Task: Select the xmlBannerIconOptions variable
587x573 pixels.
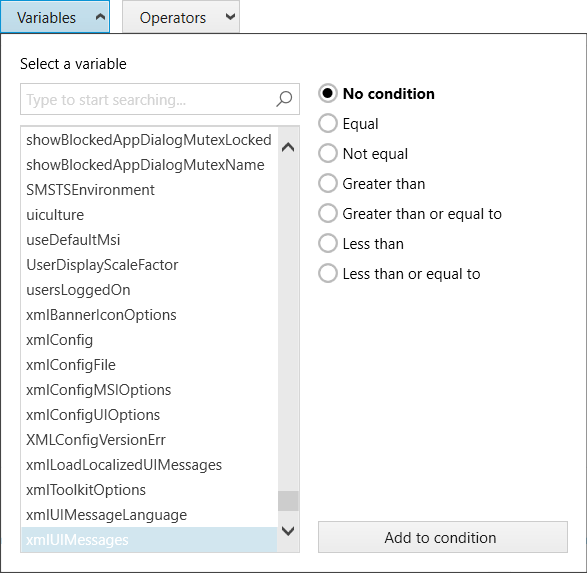Action: point(149,315)
